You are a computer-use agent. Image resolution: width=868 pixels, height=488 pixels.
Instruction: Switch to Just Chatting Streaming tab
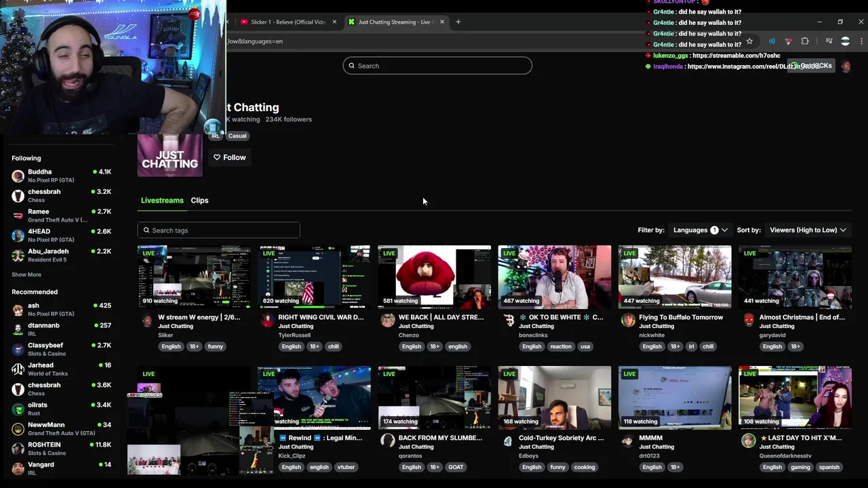tap(395, 22)
